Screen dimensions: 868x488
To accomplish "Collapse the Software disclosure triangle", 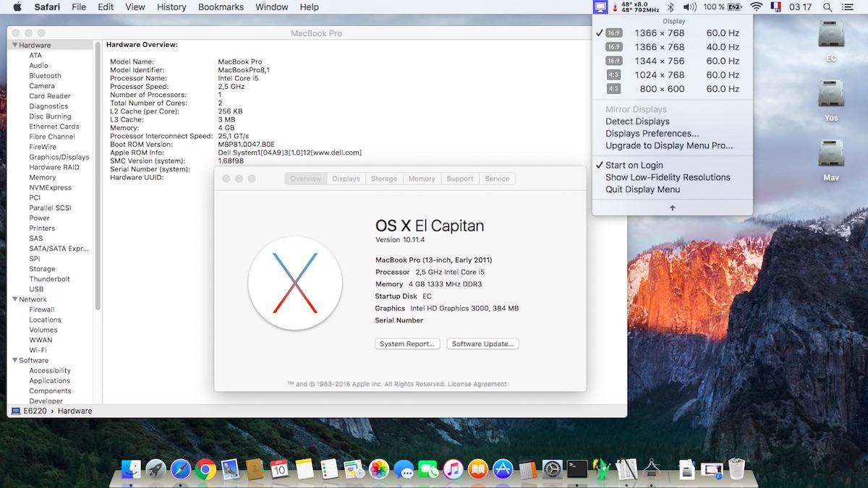I will tap(14, 360).
